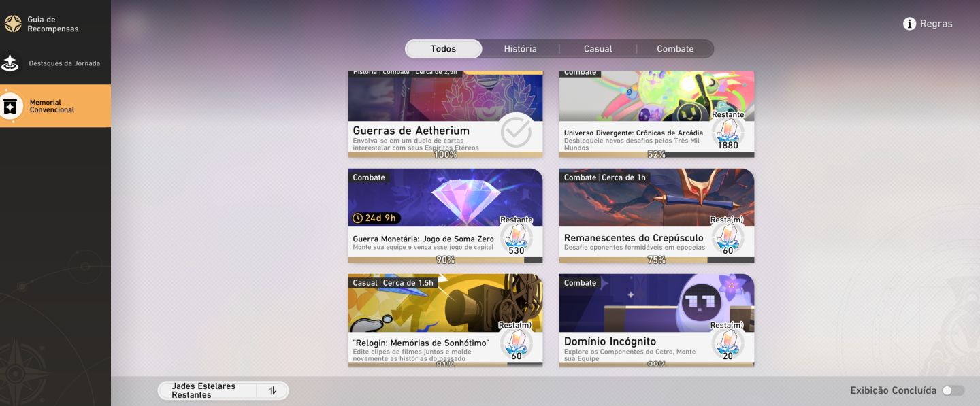This screenshot has height=406, width=980.
Task: Click the completed checkmark on Guerras de Aetherium
Action: pyautogui.click(x=516, y=131)
